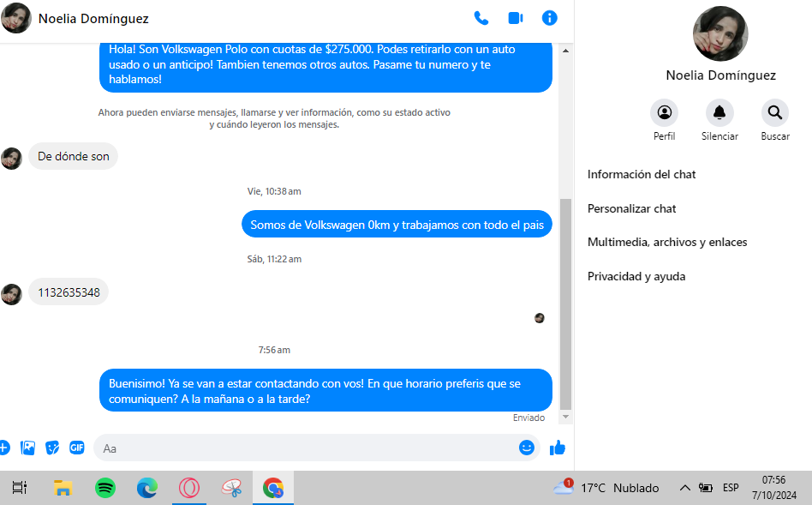Click the large profile photo in side panel

pos(720,33)
